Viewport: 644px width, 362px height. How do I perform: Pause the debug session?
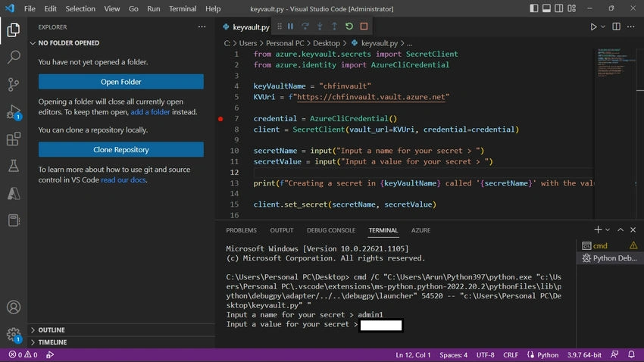coord(290,27)
